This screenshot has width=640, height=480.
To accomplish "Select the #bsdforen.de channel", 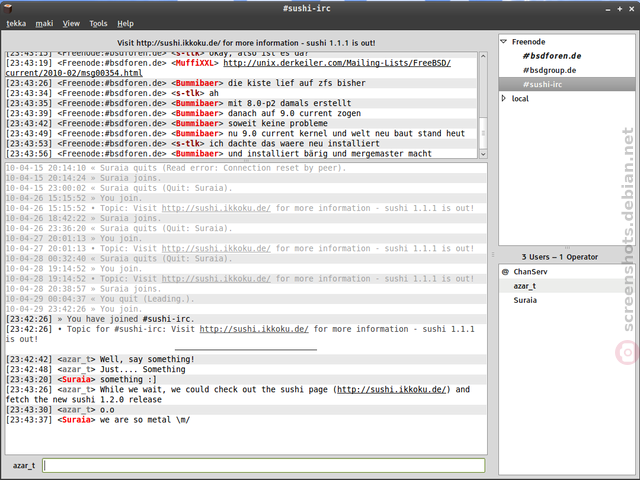I will coord(552,56).
